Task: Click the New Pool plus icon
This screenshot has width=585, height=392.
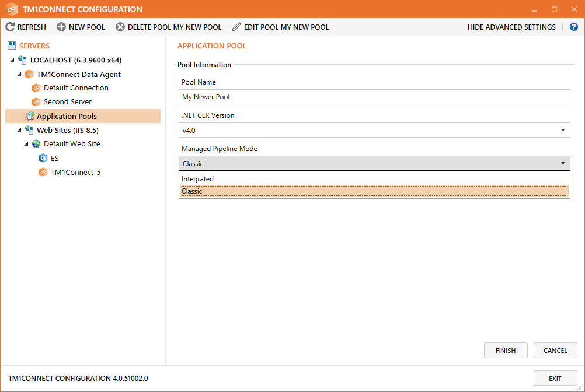Action: coord(61,27)
